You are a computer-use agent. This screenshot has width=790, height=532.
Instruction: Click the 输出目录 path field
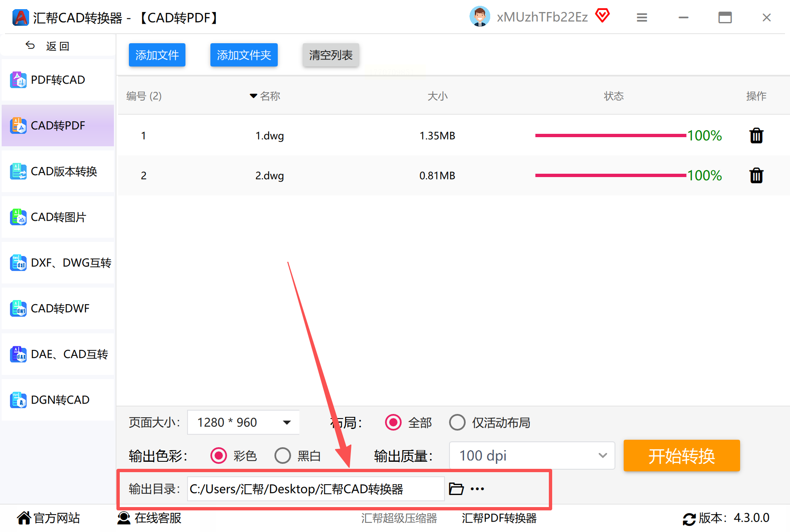coord(316,489)
